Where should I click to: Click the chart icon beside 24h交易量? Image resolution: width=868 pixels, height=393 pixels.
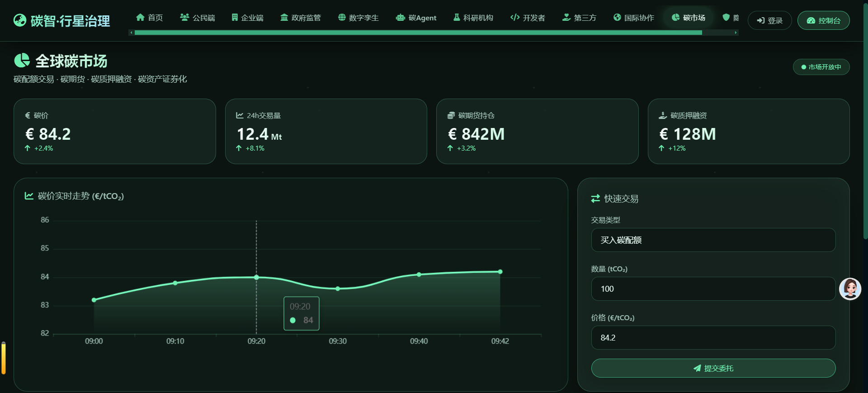click(x=240, y=115)
